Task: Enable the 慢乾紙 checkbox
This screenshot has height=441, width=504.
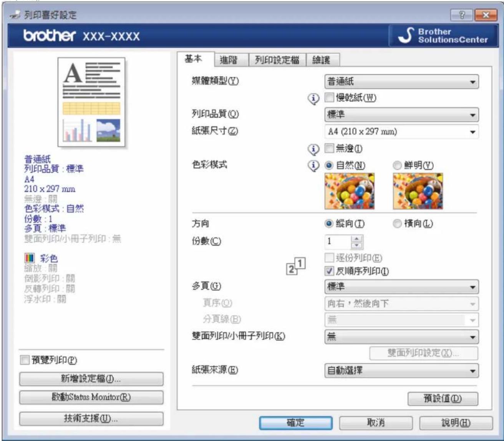Action: (329, 98)
